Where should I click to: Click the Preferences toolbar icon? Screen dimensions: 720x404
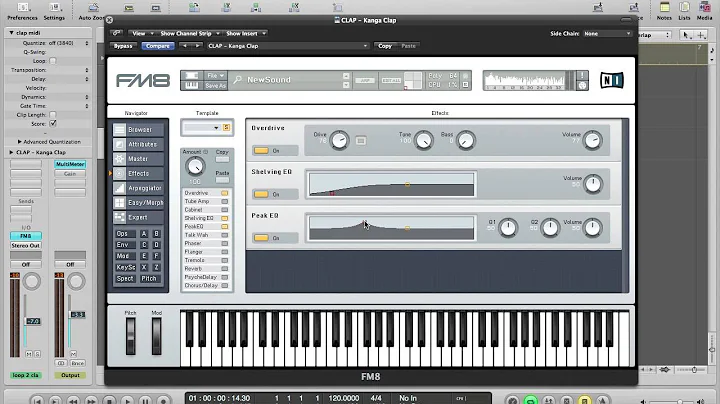pyautogui.click(x=22, y=7)
